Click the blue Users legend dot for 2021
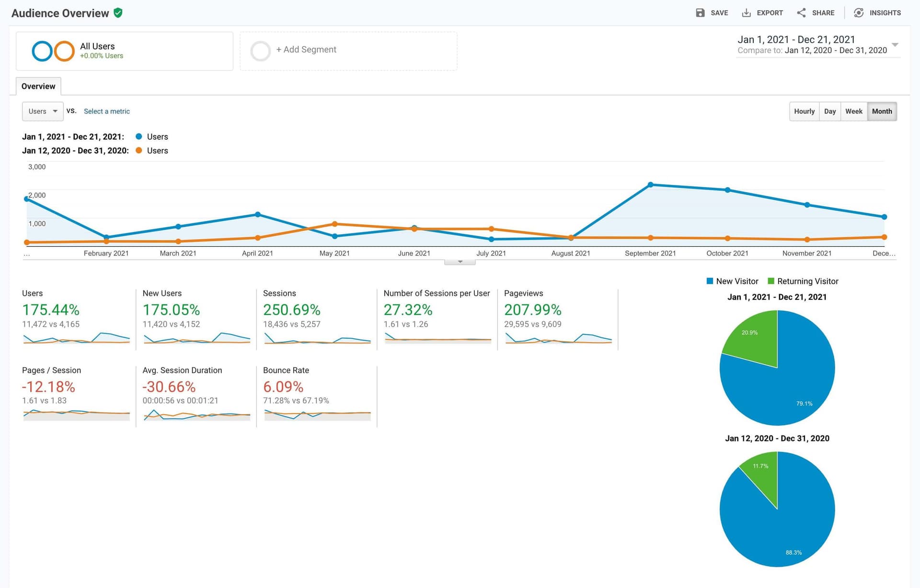Viewport: 920px width, 588px height. (139, 137)
